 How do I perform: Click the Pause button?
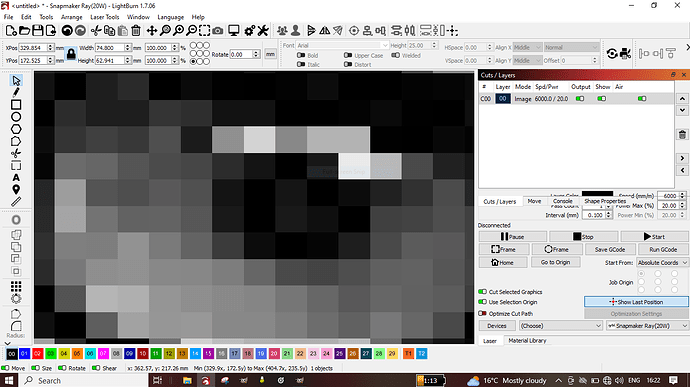513,236
